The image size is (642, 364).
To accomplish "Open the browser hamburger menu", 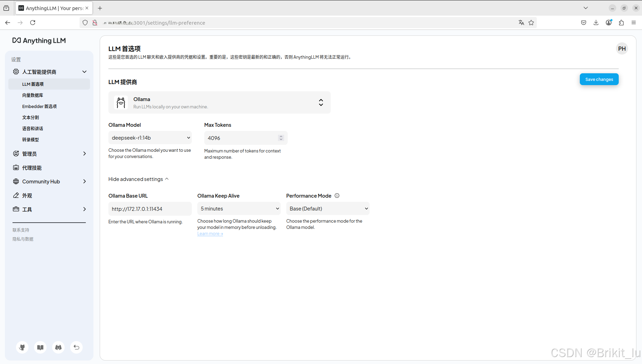I will [634, 23].
